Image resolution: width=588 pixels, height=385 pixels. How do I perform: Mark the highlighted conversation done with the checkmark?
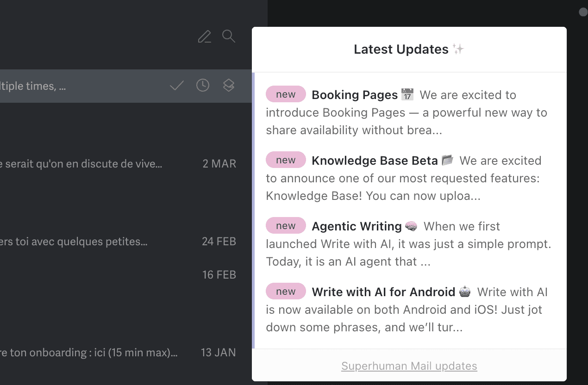(176, 86)
